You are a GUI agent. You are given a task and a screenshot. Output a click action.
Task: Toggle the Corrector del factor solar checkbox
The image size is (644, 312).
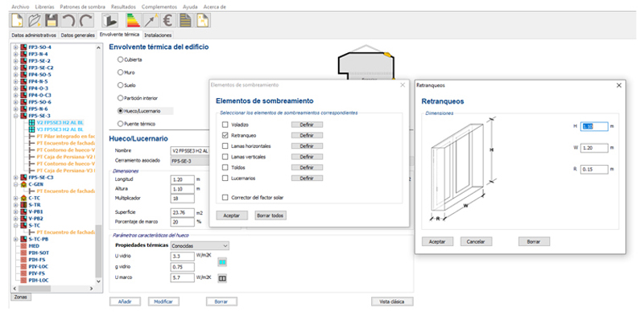click(225, 198)
